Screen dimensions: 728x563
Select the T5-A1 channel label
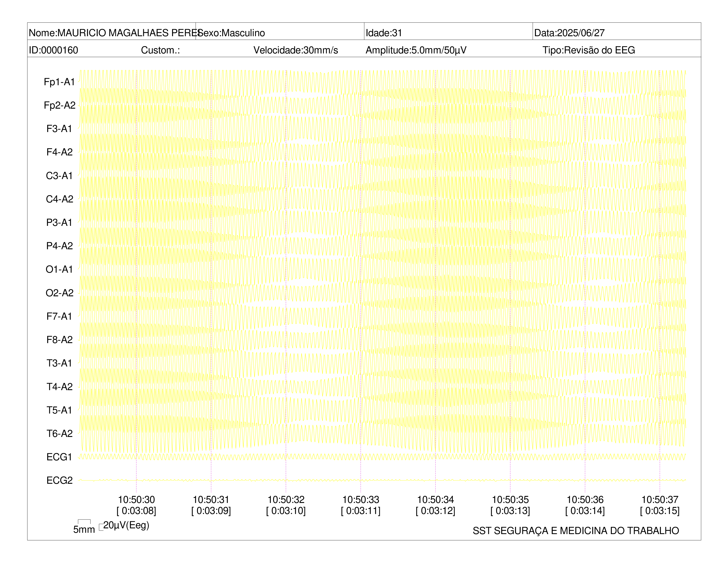(59, 410)
